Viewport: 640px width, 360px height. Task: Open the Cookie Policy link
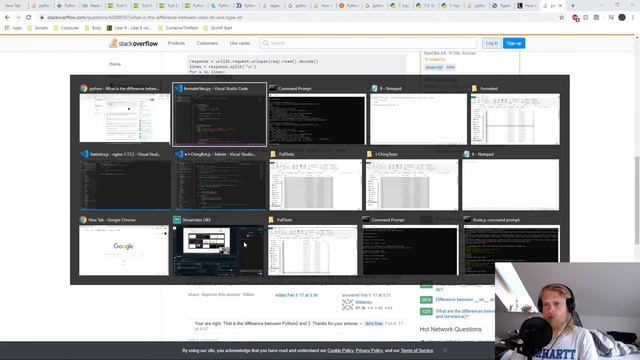click(x=340, y=351)
